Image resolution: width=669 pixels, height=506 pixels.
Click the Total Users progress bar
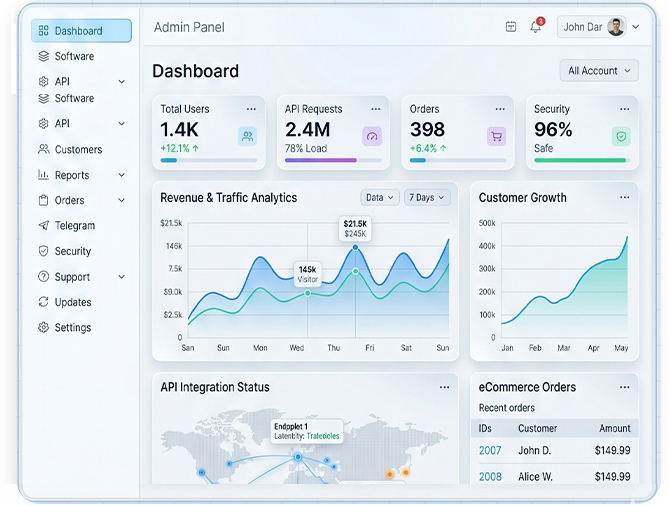tap(209, 160)
